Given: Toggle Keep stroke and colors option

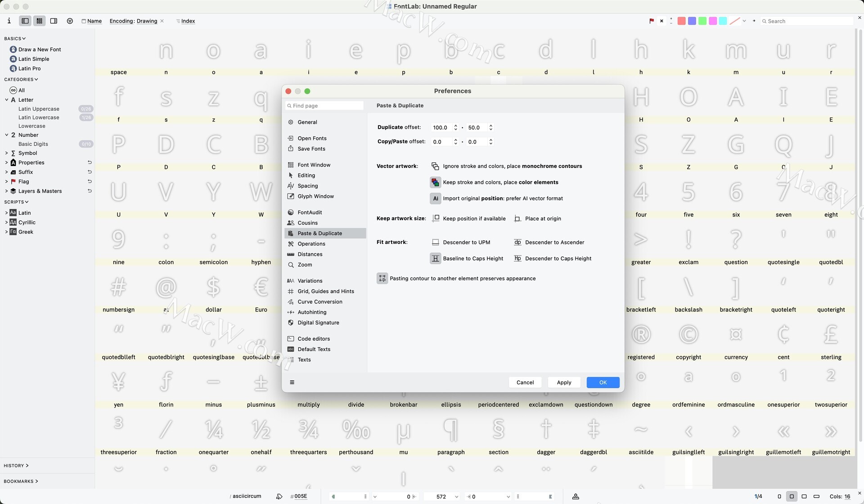Looking at the screenshot, I should pyautogui.click(x=435, y=182).
